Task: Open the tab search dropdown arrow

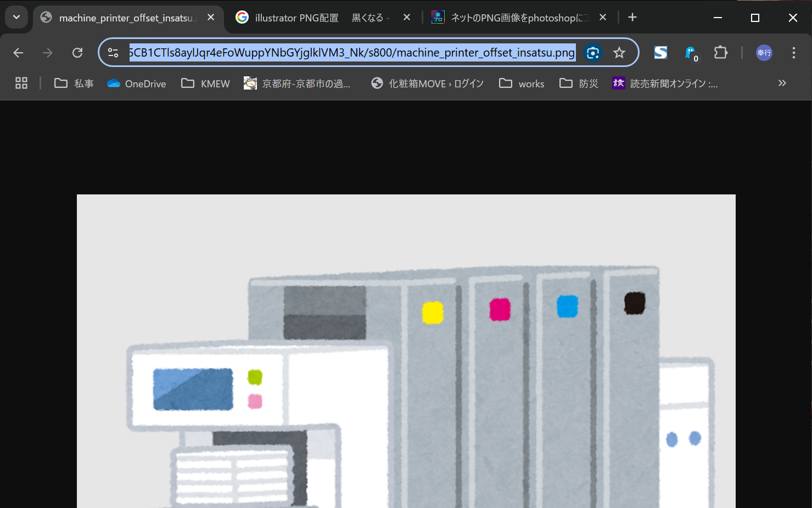Action: click(16, 17)
